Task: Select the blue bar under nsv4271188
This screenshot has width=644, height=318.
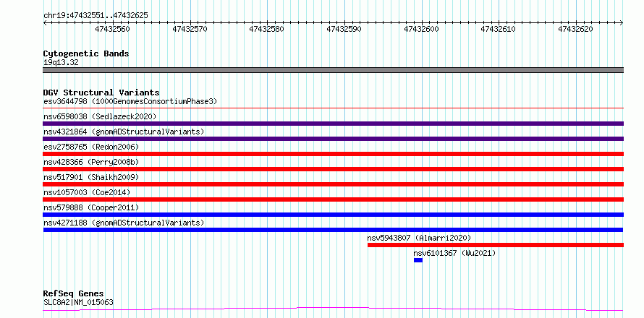Action: coord(333,230)
